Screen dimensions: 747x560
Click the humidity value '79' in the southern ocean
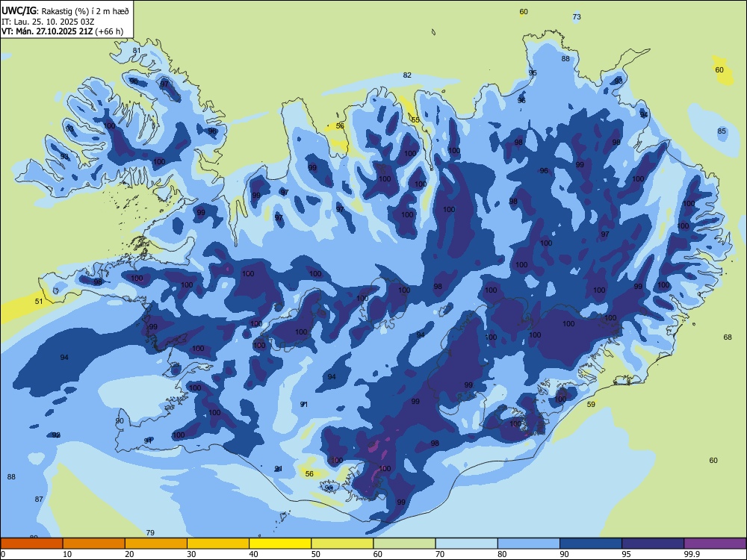coord(150,533)
